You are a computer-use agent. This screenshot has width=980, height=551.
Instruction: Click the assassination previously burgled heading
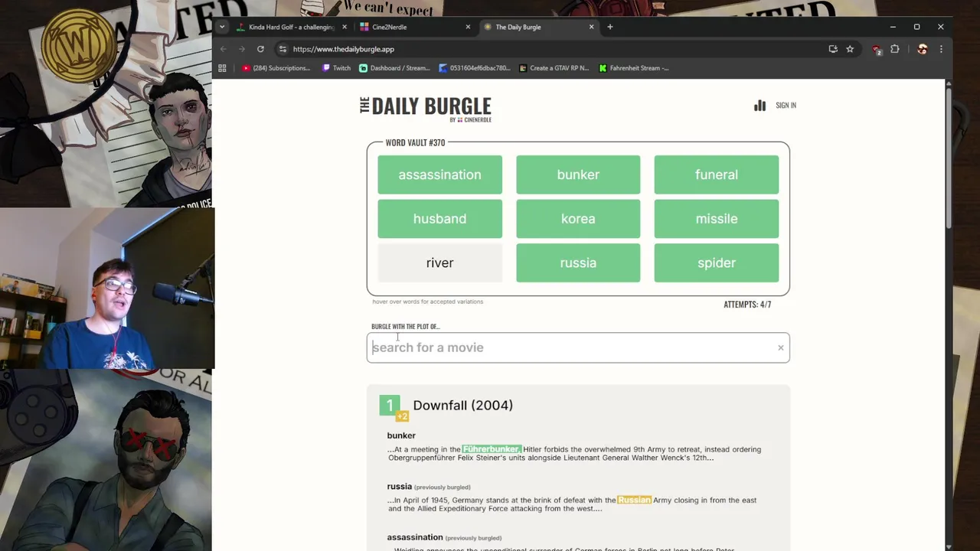tap(443, 537)
